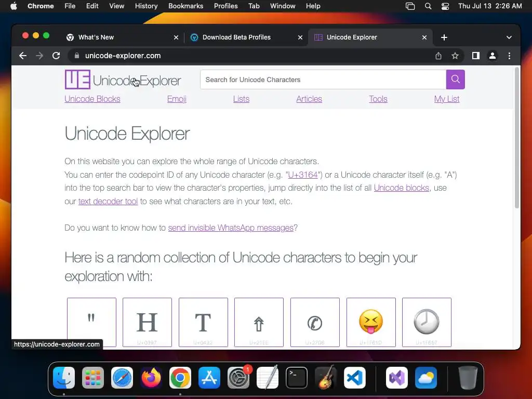Open the upward arrow character card U+21EE
Image resolution: width=532 pixels, height=399 pixels.
tap(259, 322)
